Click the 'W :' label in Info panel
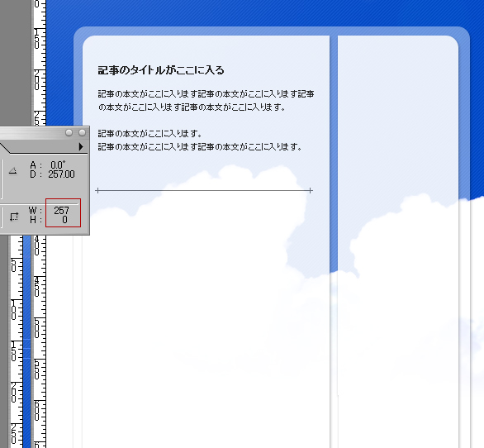The image size is (484, 448). click(x=36, y=211)
